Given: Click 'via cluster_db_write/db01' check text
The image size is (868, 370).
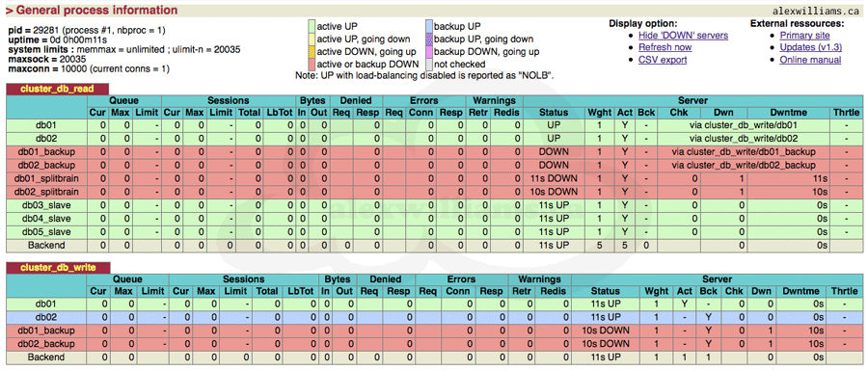Looking at the screenshot, I should (x=744, y=125).
